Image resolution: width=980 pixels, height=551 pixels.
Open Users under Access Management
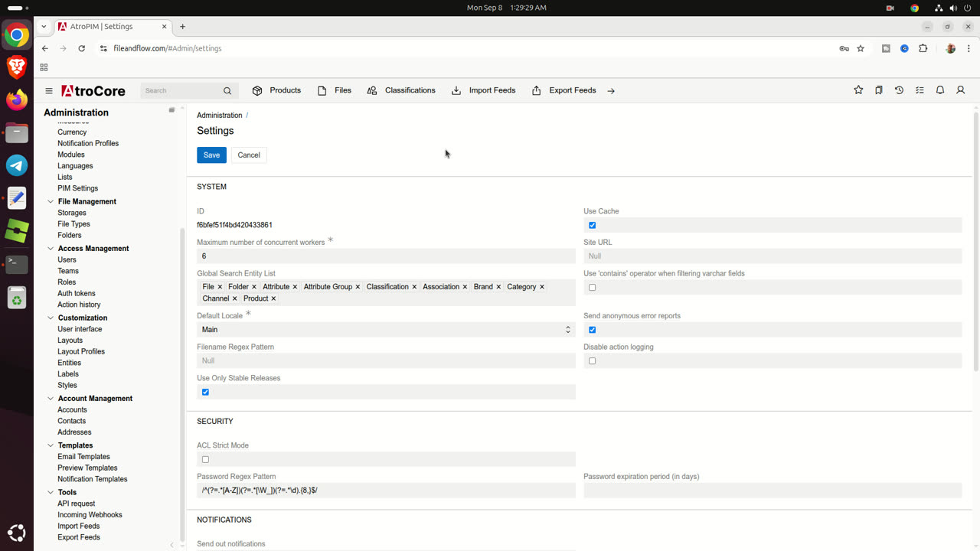pyautogui.click(x=67, y=260)
